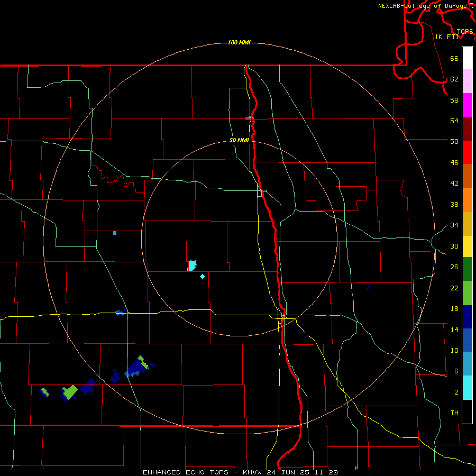Click the 100 NMI range ring label
Screen dimensions: 476x476
point(239,42)
